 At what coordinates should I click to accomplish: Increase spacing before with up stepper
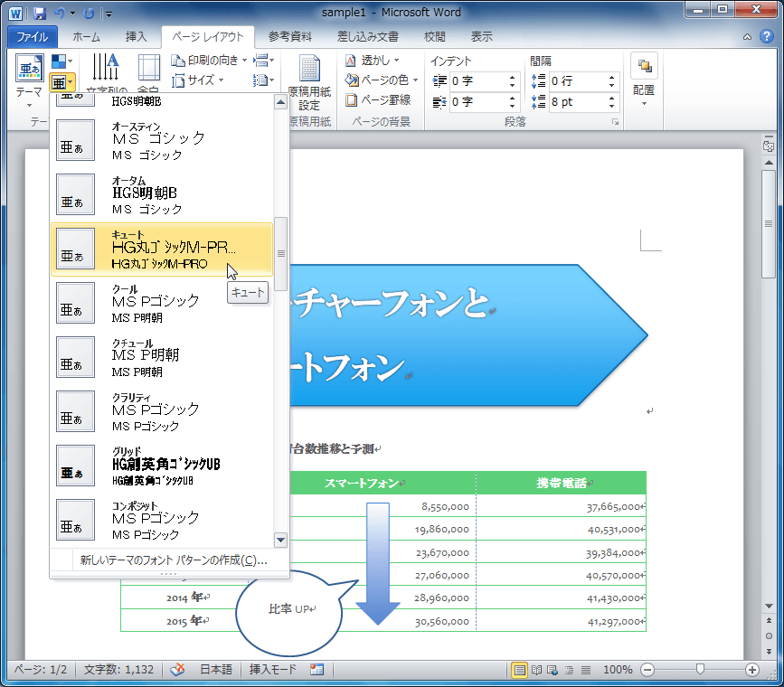tap(612, 78)
